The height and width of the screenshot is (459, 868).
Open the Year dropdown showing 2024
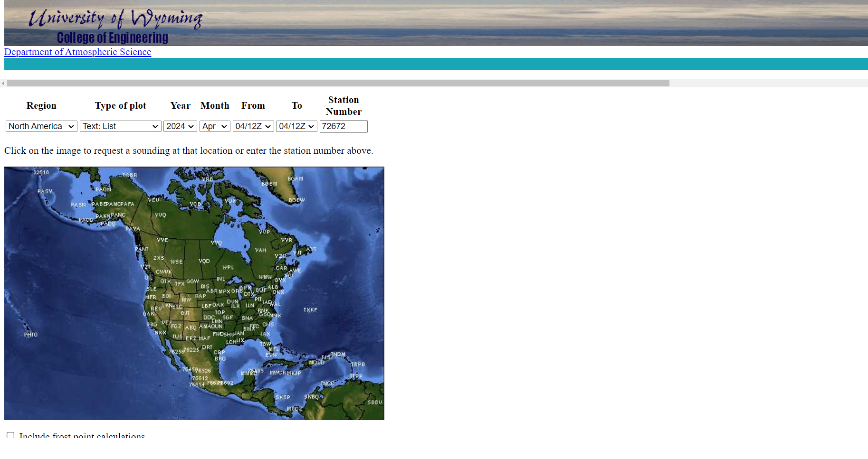click(180, 126)
